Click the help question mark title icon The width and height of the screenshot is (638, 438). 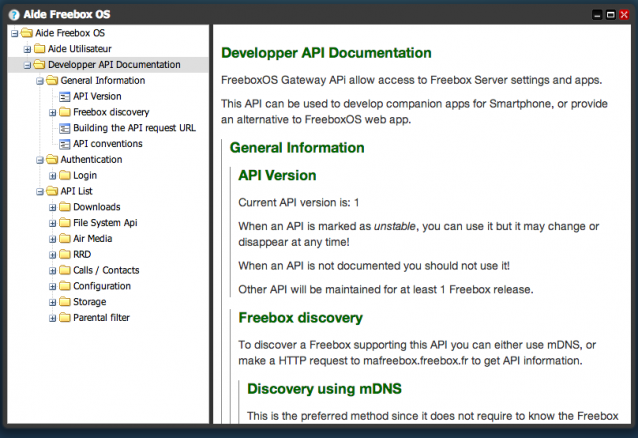14,15
